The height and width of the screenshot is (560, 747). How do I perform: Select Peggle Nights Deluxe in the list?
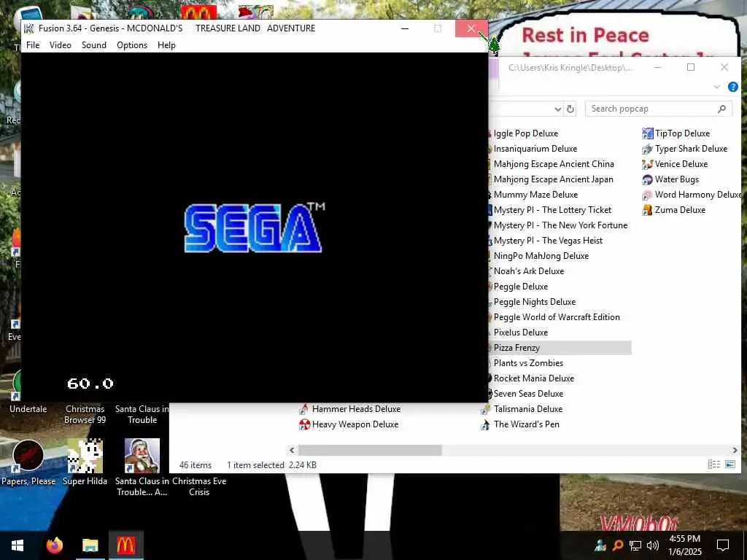click(x=535, y=302)
